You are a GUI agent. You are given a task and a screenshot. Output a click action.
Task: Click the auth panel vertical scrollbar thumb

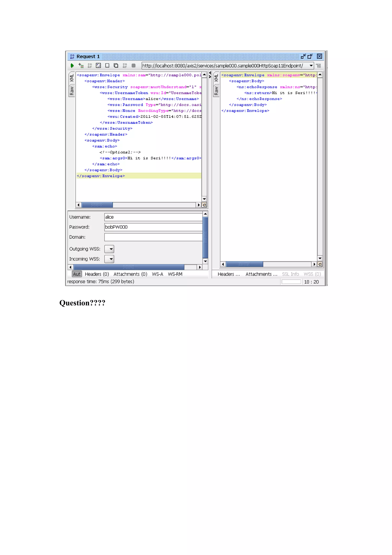205,237
